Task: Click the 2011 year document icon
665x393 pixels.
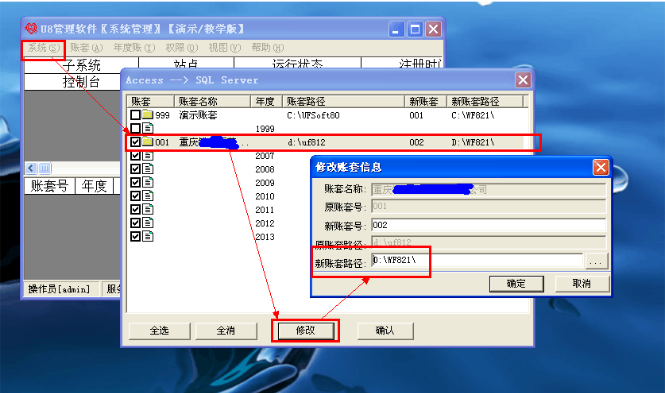Action: coord(148,209)
